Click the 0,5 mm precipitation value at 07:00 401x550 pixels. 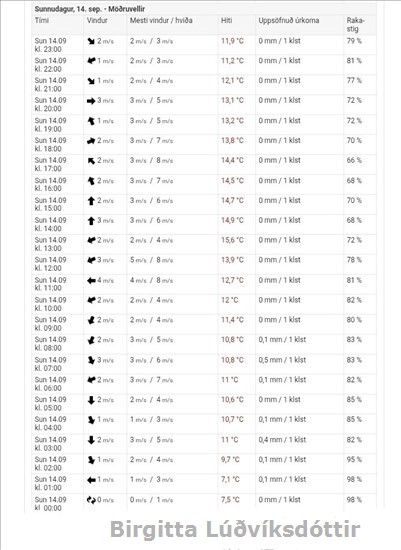pos(282,360)
